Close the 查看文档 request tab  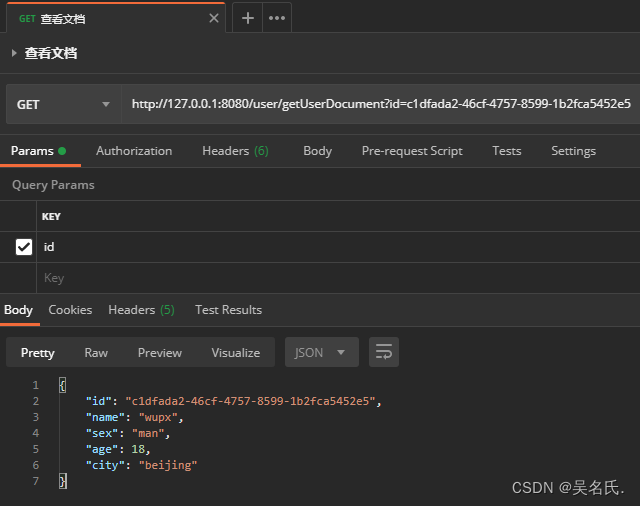click(214, 18)
